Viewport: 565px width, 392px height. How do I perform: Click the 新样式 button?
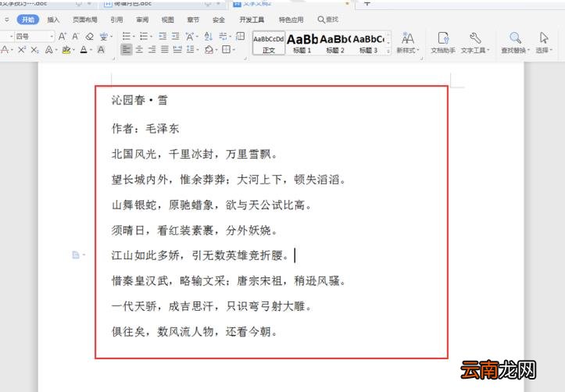[x=408, y=43]
